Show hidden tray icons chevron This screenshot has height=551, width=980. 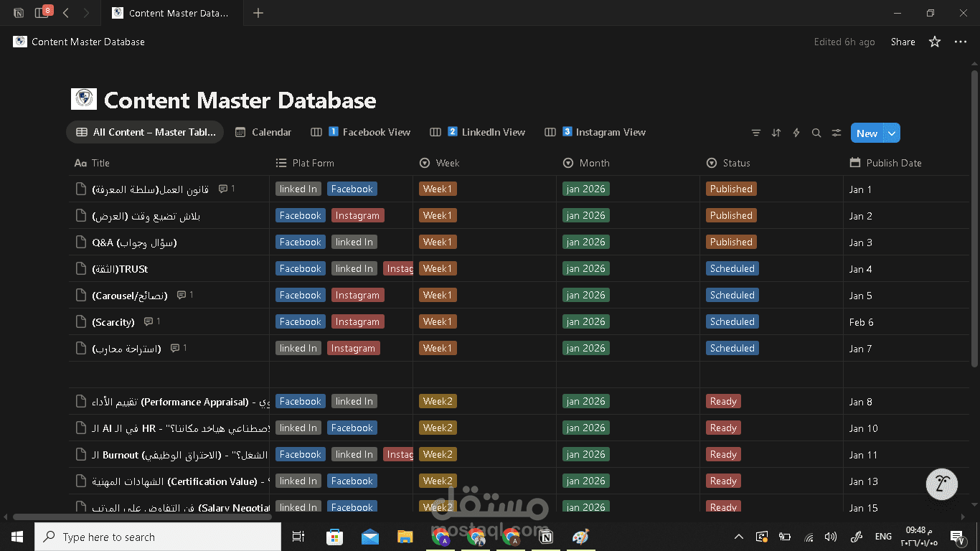pyautogui.click(x=739, y=537)
